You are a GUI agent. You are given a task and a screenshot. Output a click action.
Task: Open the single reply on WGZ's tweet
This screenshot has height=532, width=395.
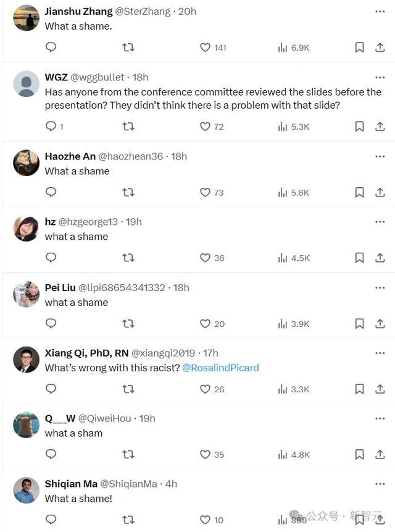coord(54,127)
